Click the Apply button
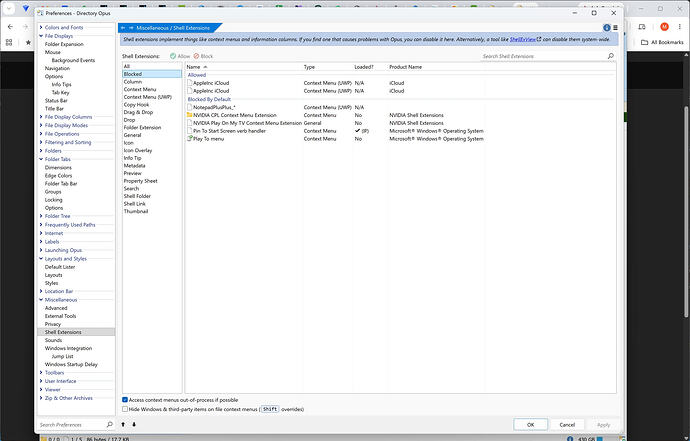Viewport: 690px width, 441px height. tap(603, 425)
